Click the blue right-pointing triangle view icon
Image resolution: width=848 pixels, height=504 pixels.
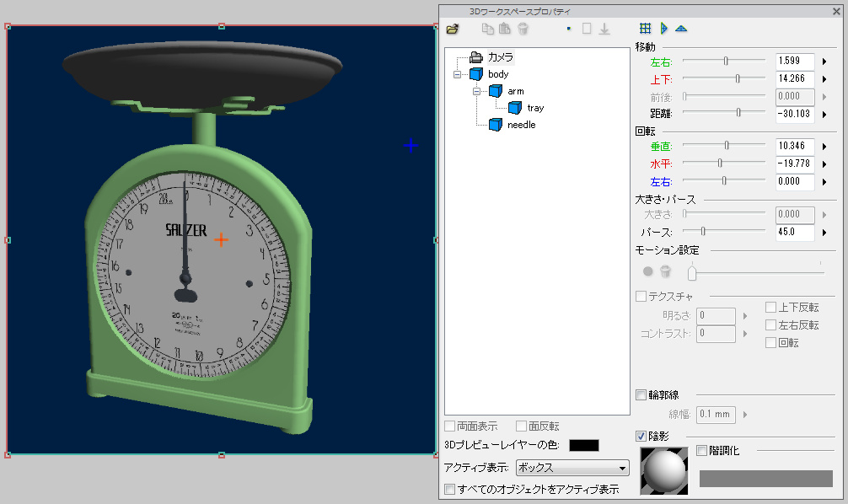point(663,29)
